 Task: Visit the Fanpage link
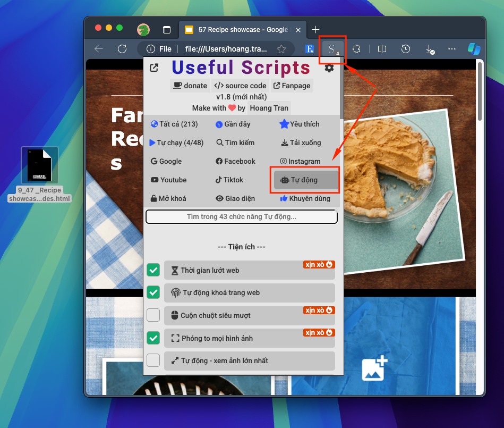point(292,86)
